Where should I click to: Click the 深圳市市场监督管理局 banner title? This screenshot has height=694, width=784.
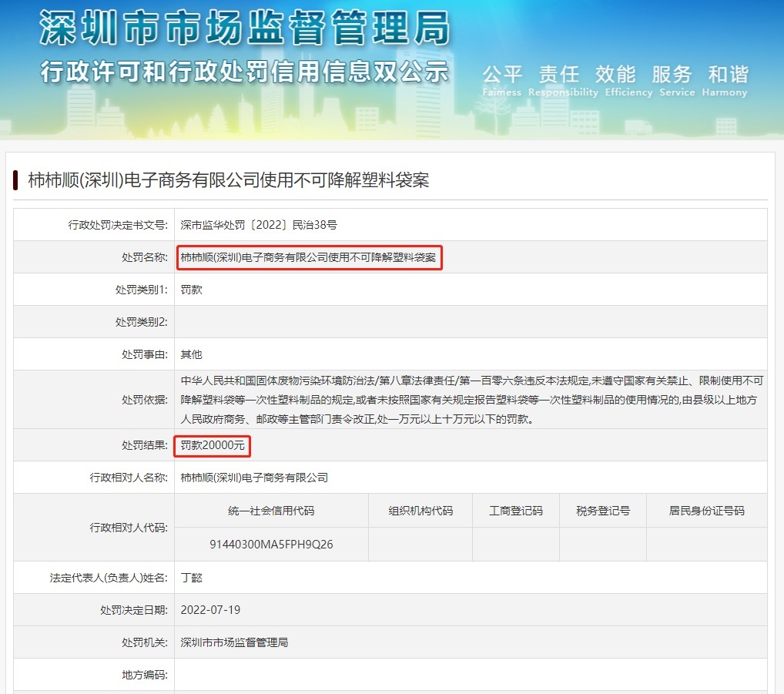(x=245, y=28)
